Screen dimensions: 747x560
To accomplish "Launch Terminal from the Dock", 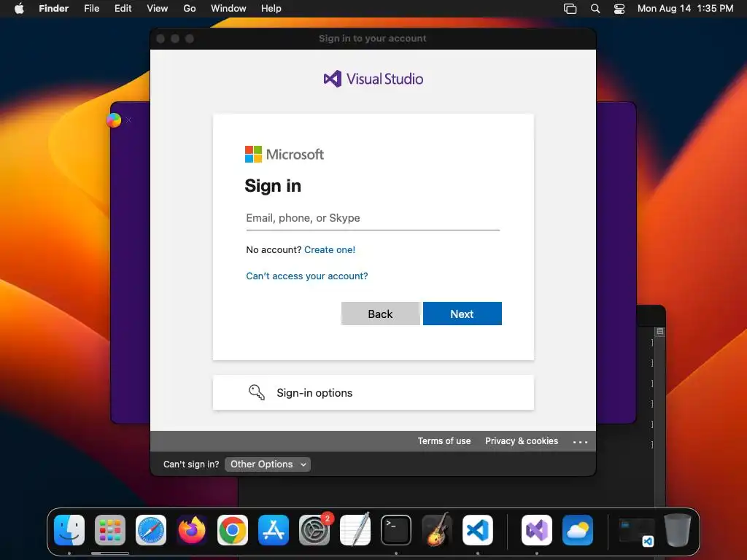I will pyautogui.click(x=396, y=530).
